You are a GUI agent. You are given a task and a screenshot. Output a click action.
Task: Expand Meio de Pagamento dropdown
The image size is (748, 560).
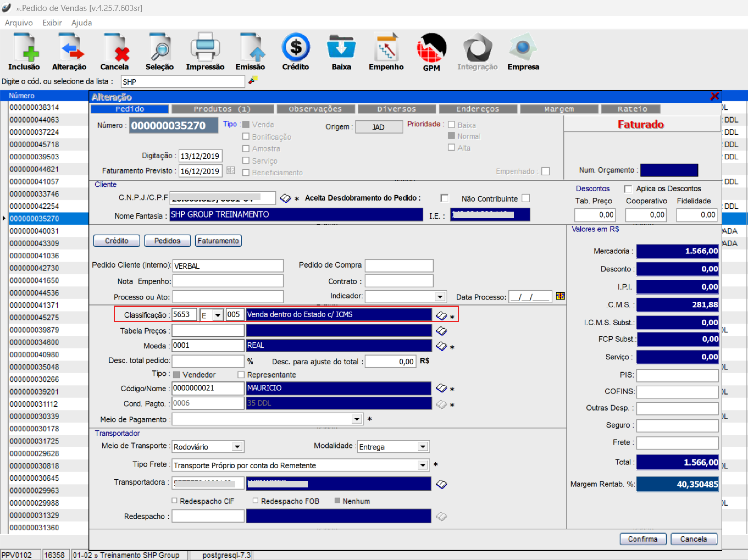[x=357, y=419]
